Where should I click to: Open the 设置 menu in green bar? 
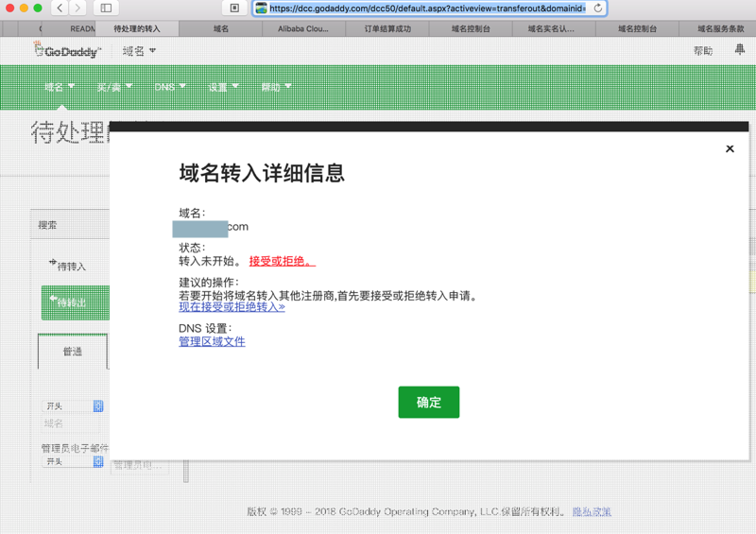tap(223, 87)
